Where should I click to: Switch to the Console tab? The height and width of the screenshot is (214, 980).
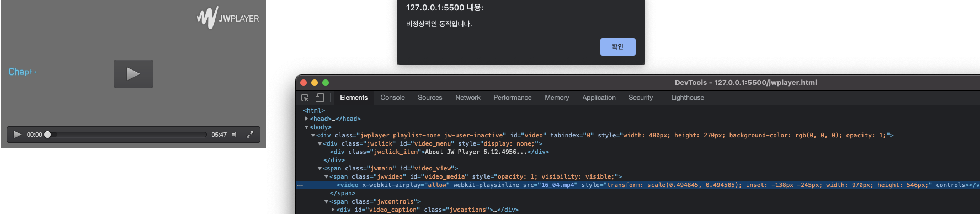(x=392, y=98)
